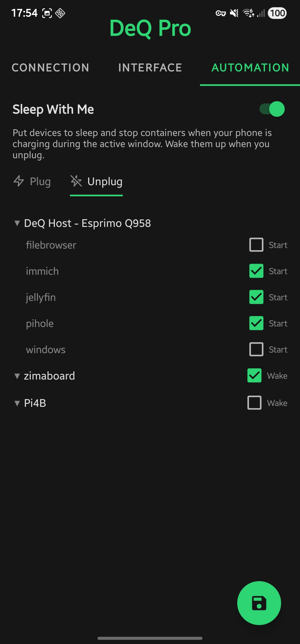Tap the floppy disk save button

(259, 603)
